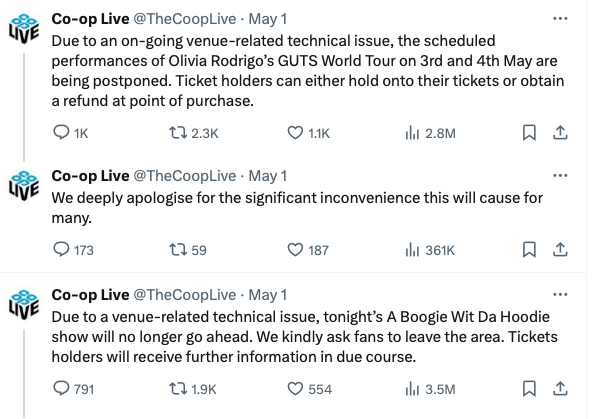596x419 pixels.
Task: Share the apology tweet
Action: tap(560, 249)
